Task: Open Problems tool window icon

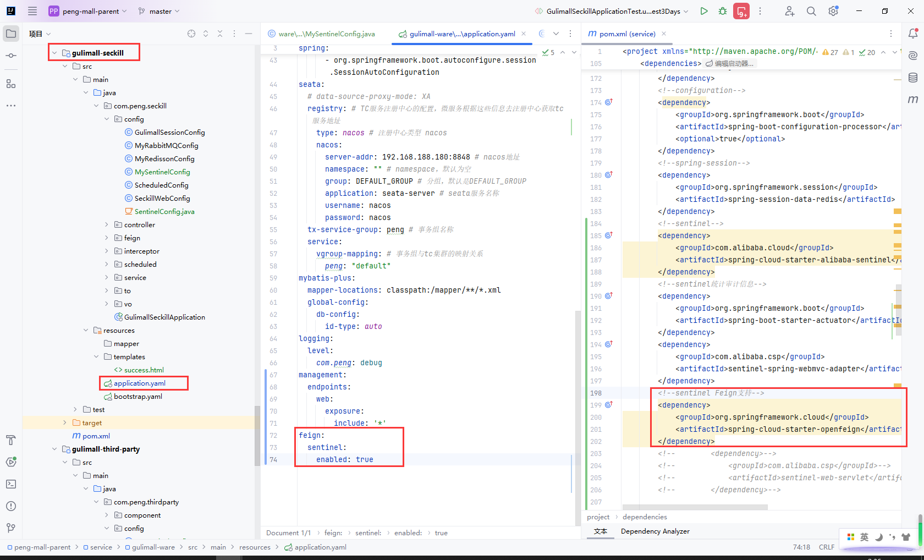Action: 11,506
